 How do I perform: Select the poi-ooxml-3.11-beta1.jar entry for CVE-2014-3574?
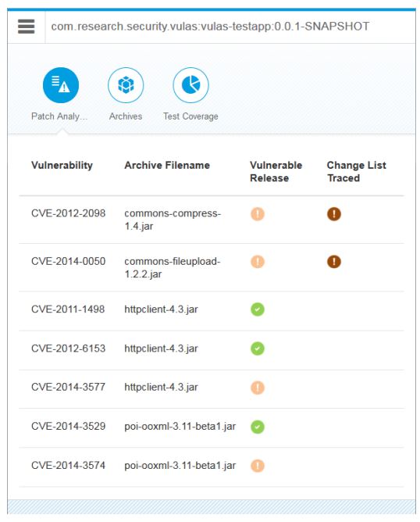180,466
